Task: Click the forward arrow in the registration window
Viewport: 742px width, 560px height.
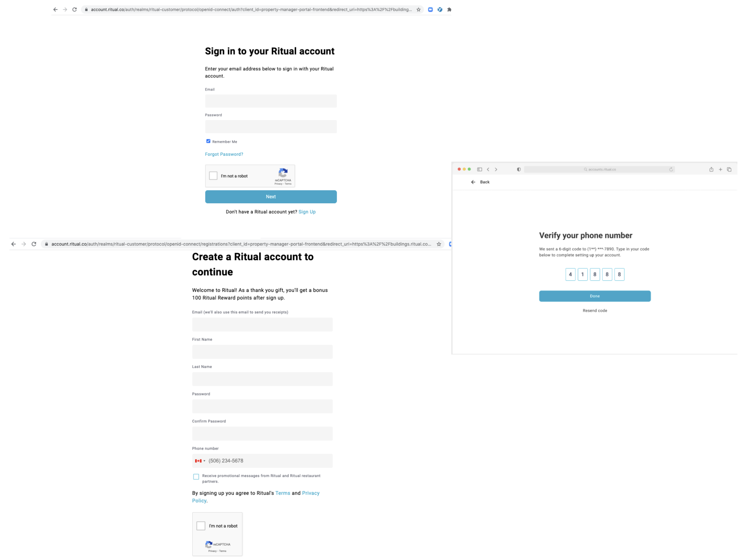Action: [24, 244]
